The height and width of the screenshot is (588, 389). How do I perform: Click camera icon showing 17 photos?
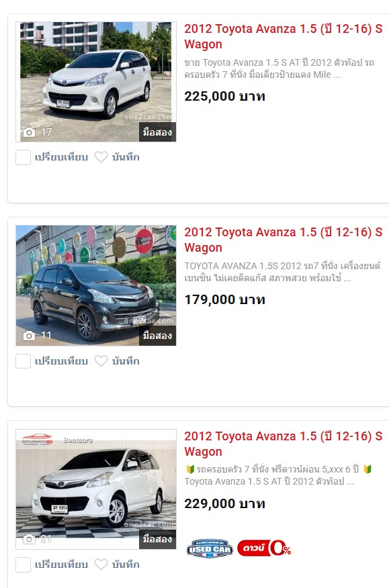click(29, 132)
